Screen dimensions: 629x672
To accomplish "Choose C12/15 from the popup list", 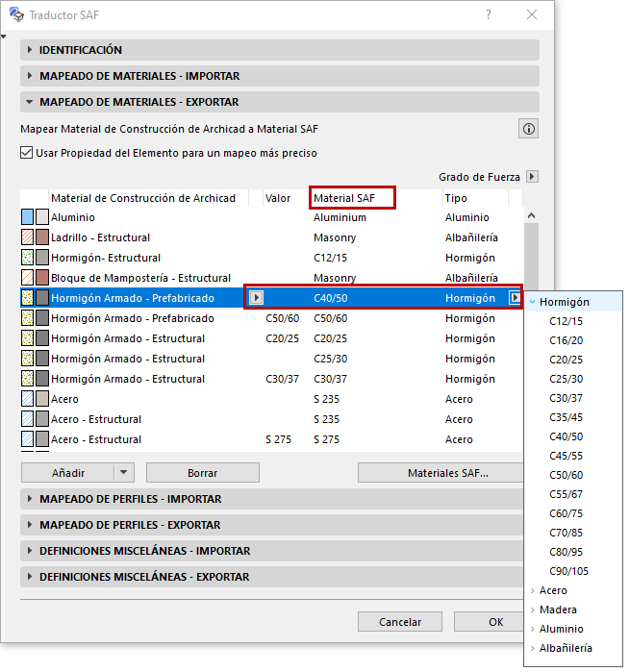I will pyautogui.click(x=566, y=321).
